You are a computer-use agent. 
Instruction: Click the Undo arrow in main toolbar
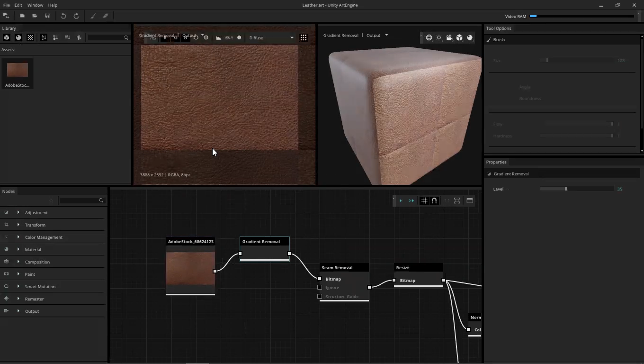(63, 16)
